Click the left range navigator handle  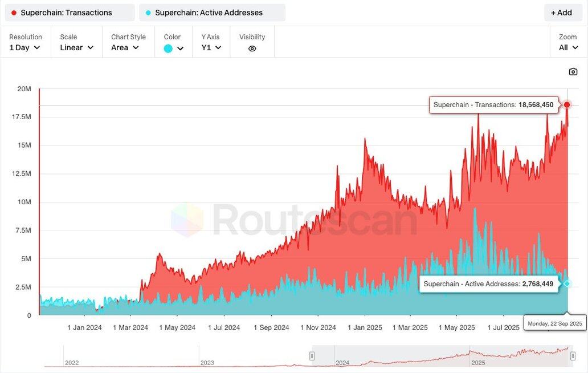[312, 356]
